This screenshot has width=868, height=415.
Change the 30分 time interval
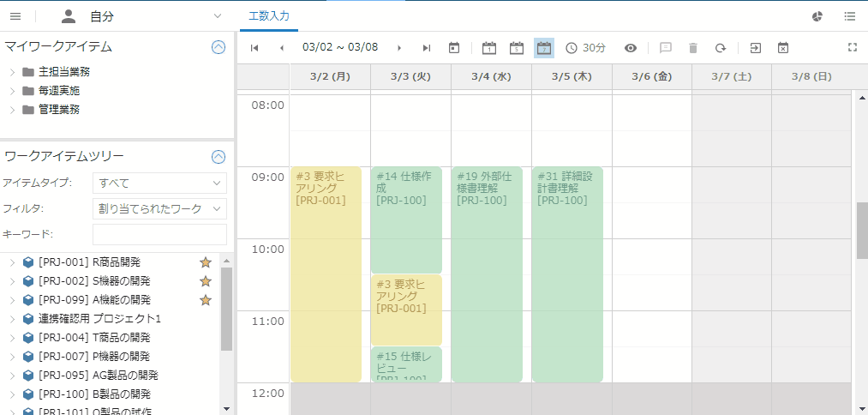tap(586, 48)
